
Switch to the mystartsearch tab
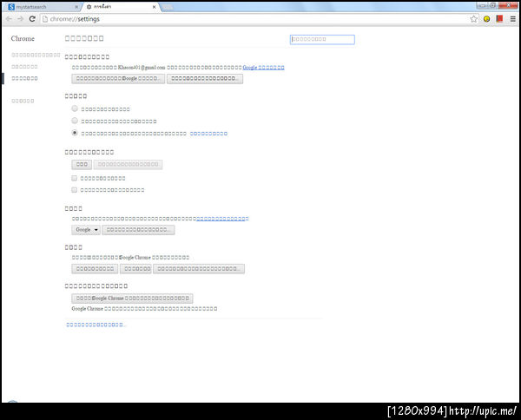43,7
